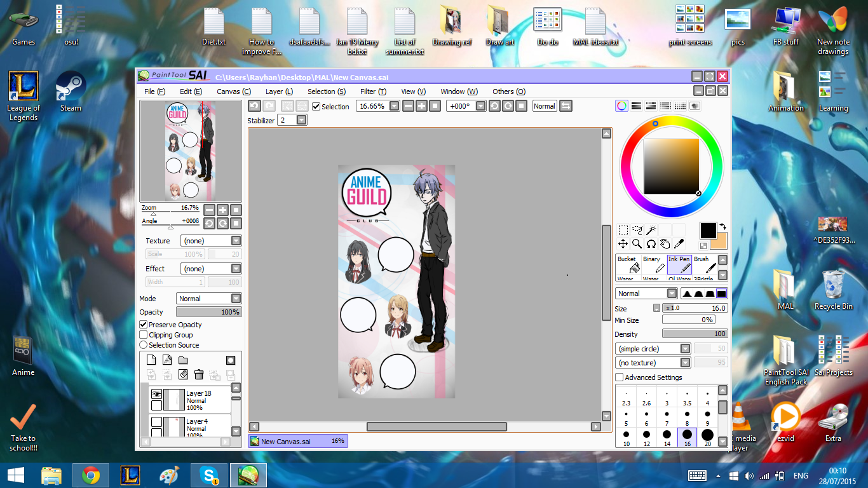Expand the layer Mode dropdown
Screen dimensions: 868x488
[x=236, y=299]
